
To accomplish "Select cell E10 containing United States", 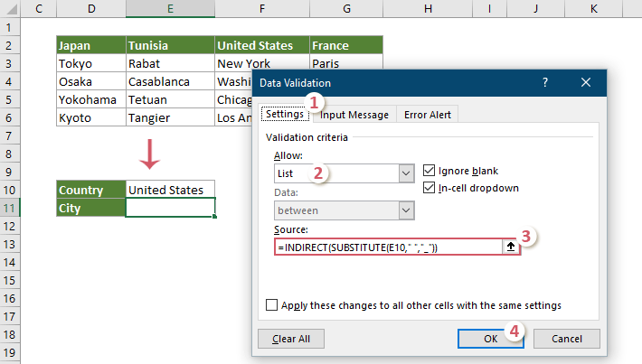I will (x=170, y=190).
